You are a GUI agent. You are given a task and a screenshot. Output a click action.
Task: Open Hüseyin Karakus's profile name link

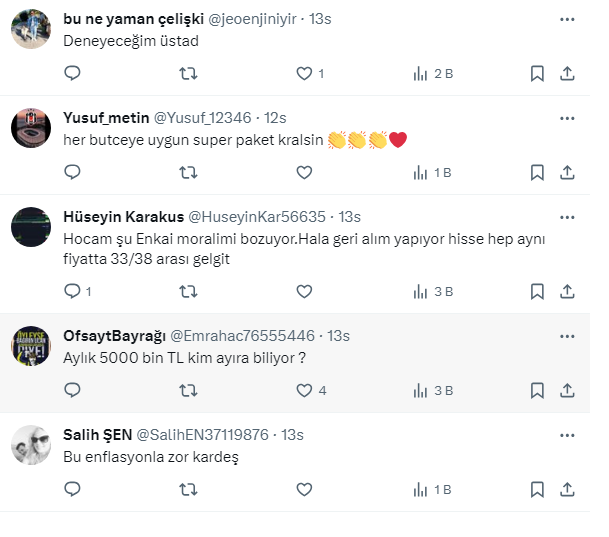pyautogui.click(x=121, y=217)
